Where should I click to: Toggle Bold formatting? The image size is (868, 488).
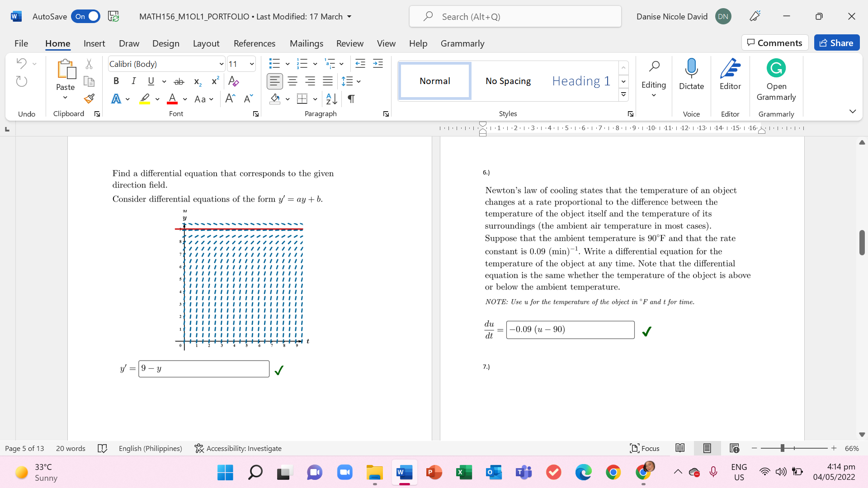point(116,81)
